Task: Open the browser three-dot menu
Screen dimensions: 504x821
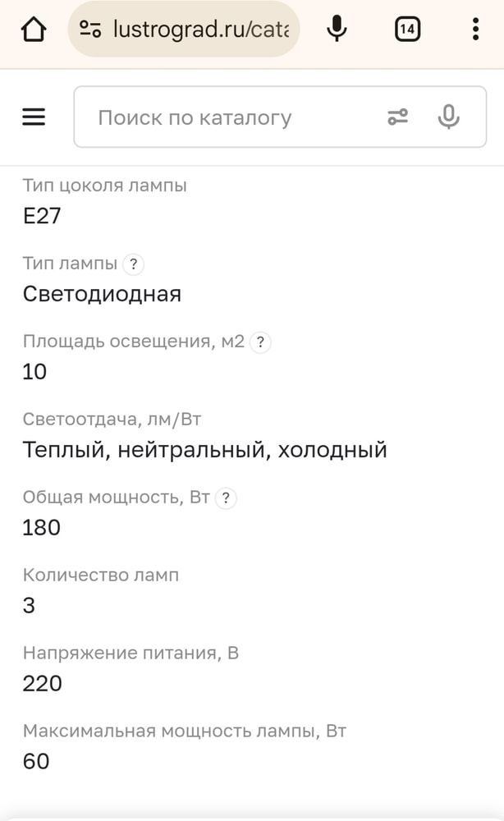Action: tap(475, 30)
